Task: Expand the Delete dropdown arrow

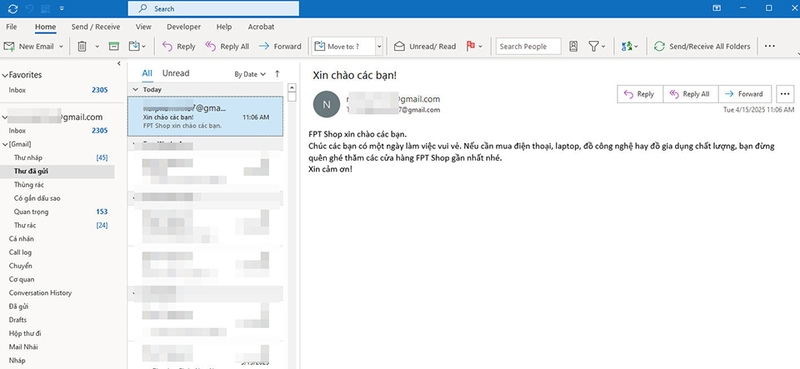Action: [x=97, y=46]
